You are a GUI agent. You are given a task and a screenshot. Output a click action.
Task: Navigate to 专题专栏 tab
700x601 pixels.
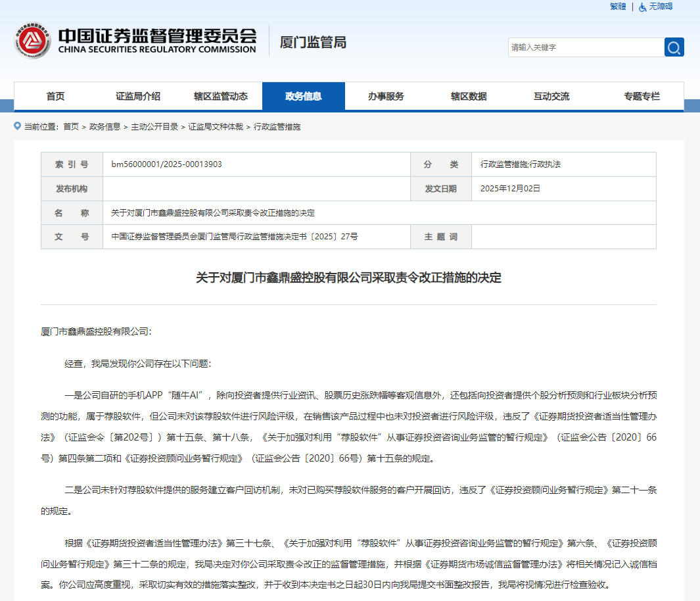642,96
